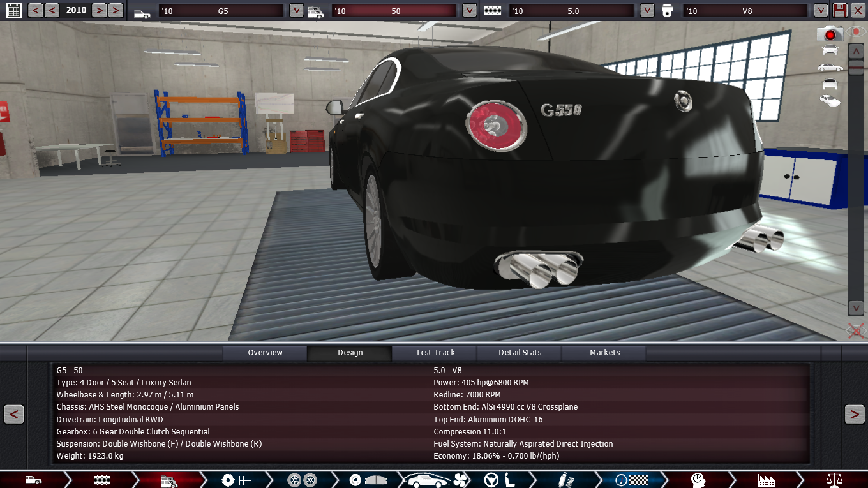Open the calendar year selector icon
868x488 pixels.
13,10
